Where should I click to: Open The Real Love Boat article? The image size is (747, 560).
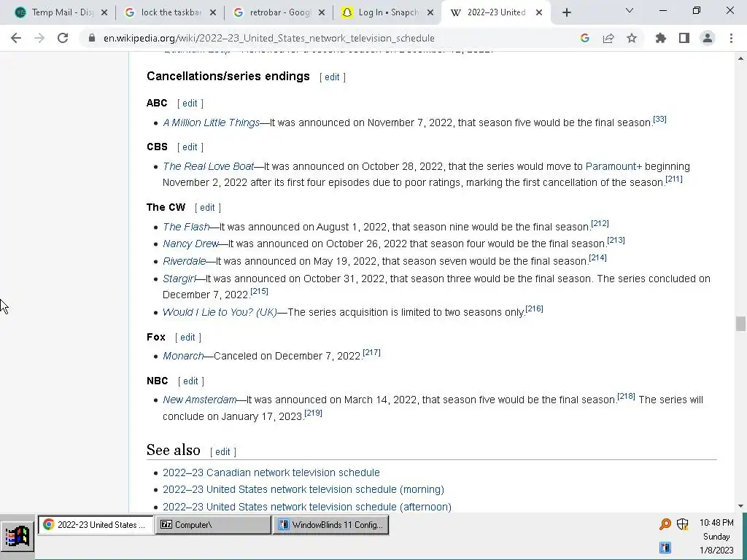(x=208, y=167)
